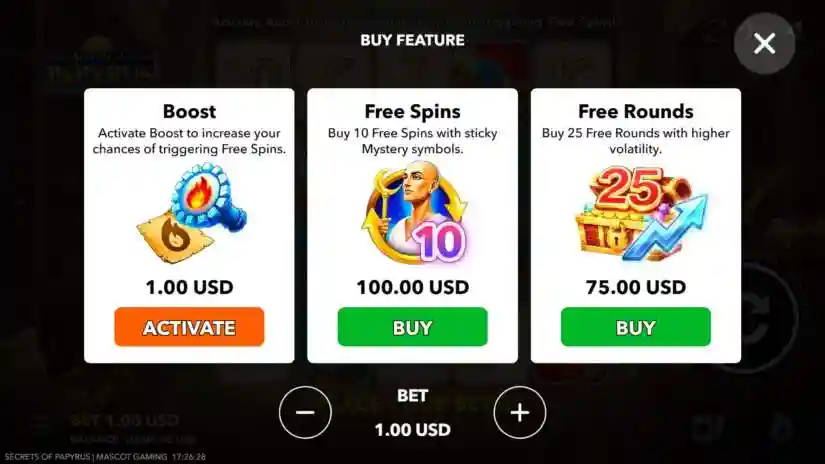Screen dimensions: 825x464
Task: Activate the Boost feature
Action: [x=189, y=327]
